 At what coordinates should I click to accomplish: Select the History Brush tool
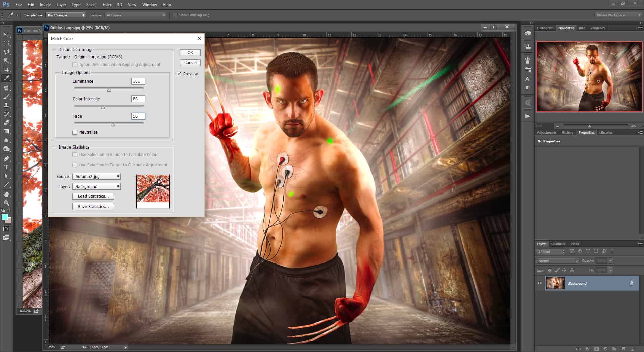(x=6, y=114)
